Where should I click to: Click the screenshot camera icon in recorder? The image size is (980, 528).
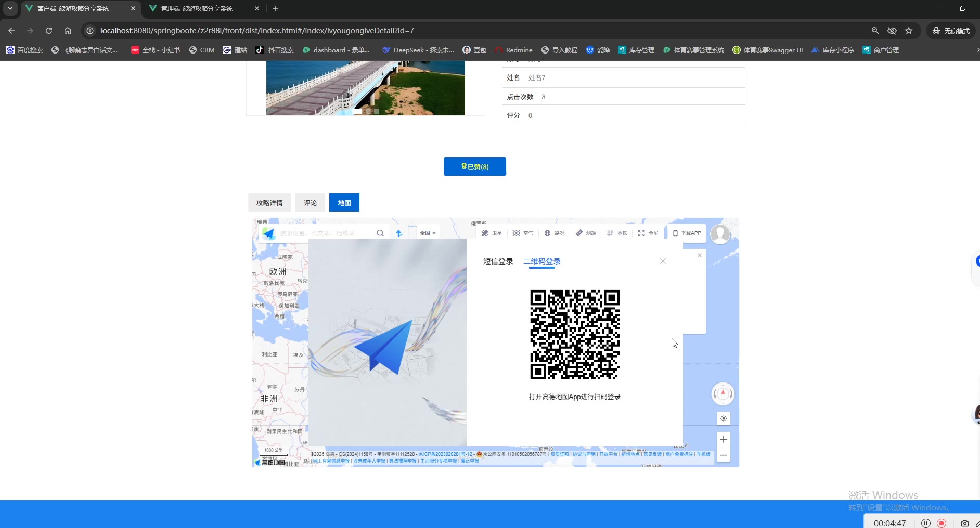pos(964,523)
